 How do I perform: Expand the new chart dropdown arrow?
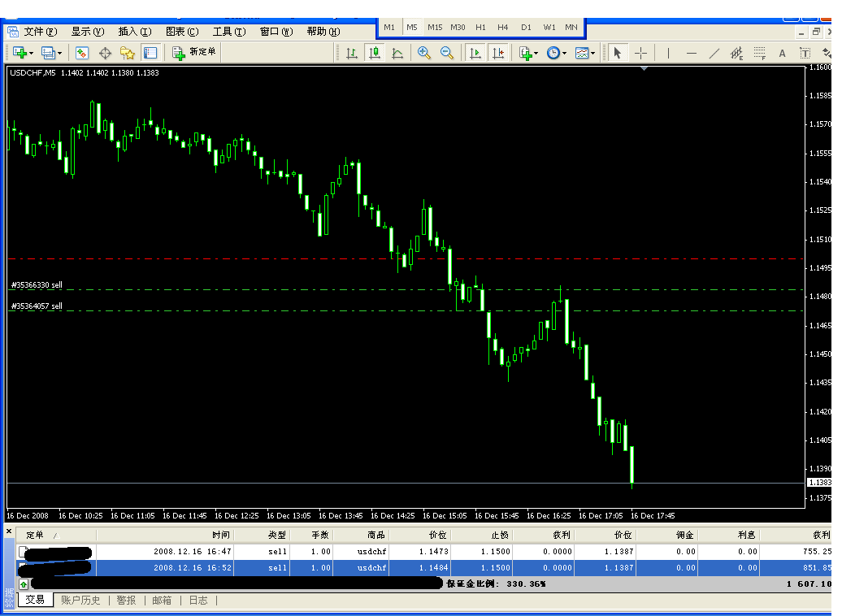[x=31, y=53]
